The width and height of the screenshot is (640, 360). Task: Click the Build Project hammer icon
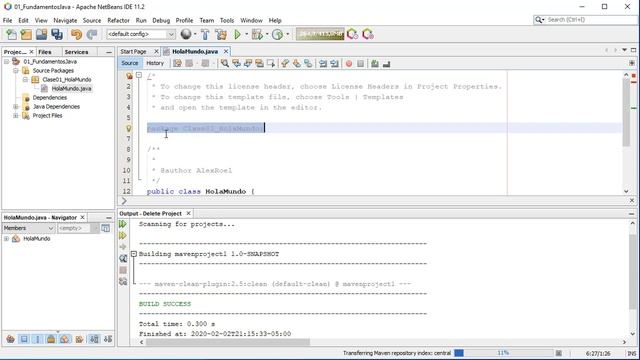205,34
